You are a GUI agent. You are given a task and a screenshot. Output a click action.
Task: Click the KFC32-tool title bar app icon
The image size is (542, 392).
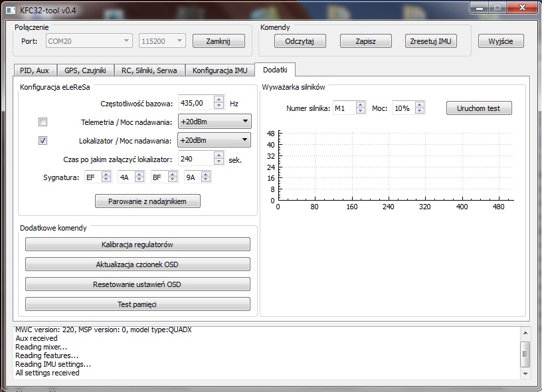pyautogui.click(x=11, y=8)
